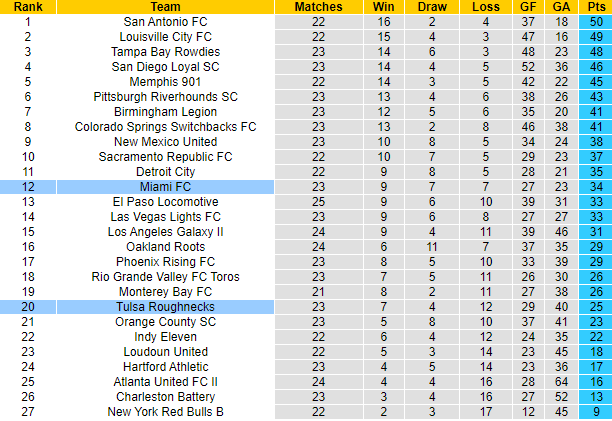Click the Team column header
The width and height of the screenshot is (612, 421).
point(165,7)
